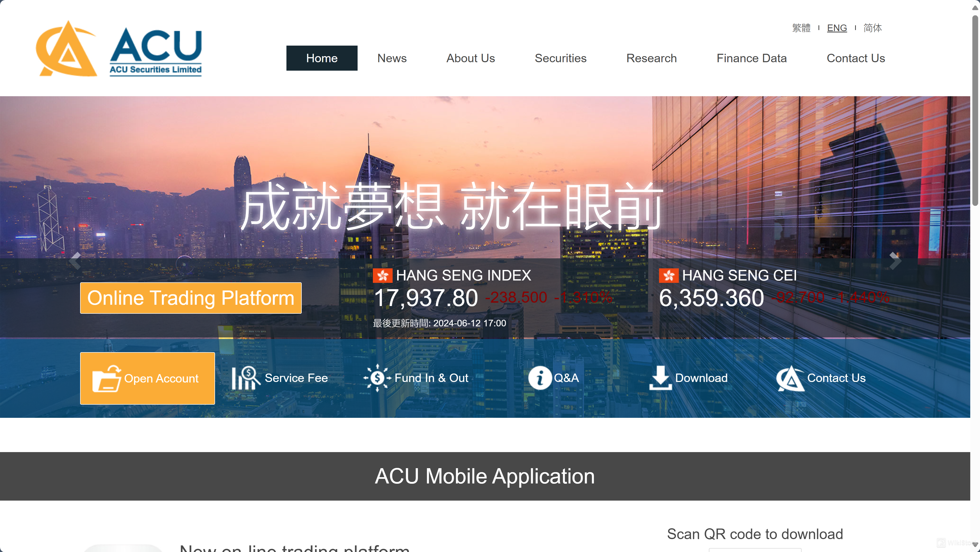The height and width of the screenshot is (552, 980).
Task: Click the -92.700 change figure
Action: pos(798,297)
